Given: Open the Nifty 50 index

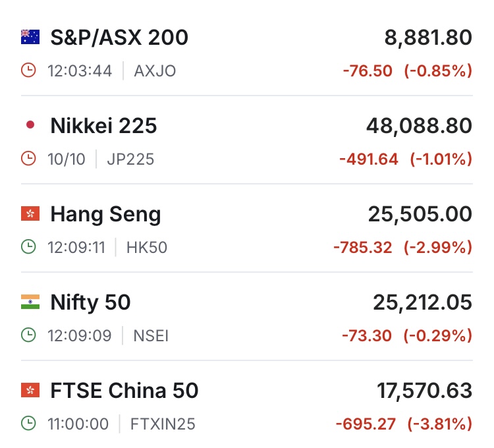Looking at the screenshot, I should [90, 302].
